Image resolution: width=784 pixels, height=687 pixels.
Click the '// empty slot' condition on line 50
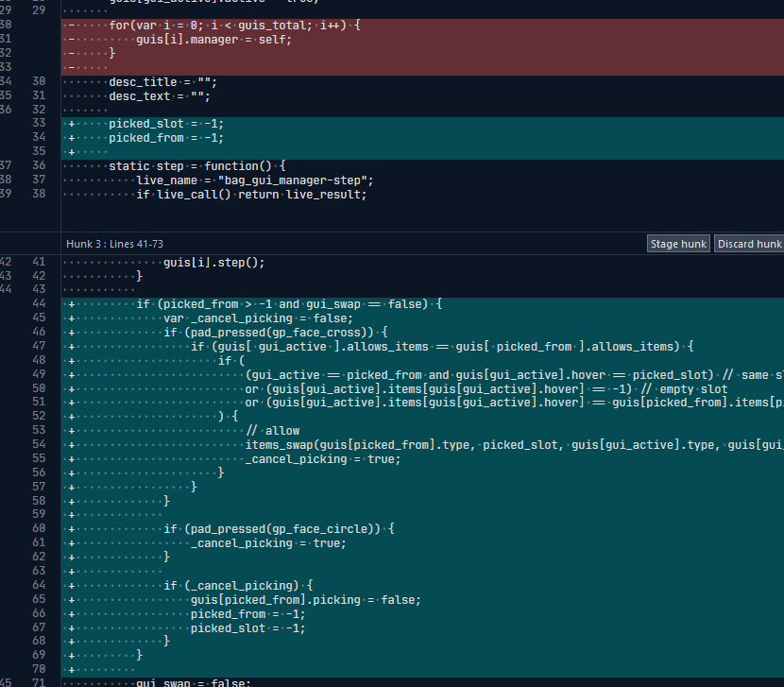pos(486,388)
